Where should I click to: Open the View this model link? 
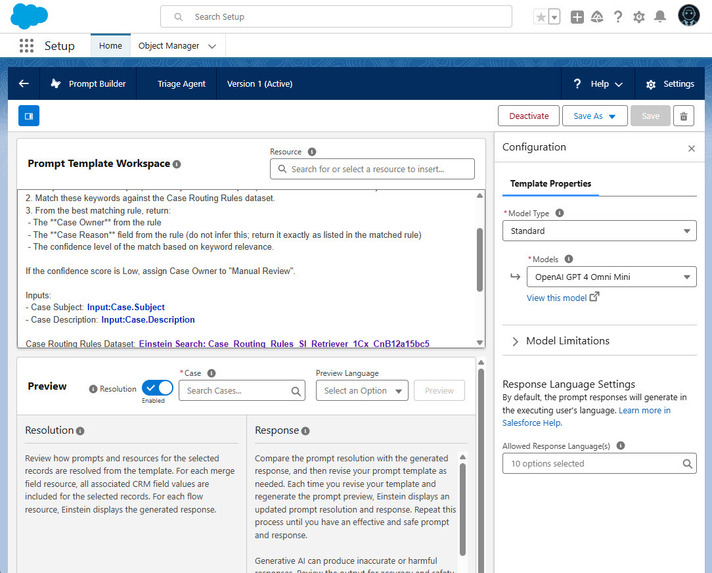[x=563, y=297]
